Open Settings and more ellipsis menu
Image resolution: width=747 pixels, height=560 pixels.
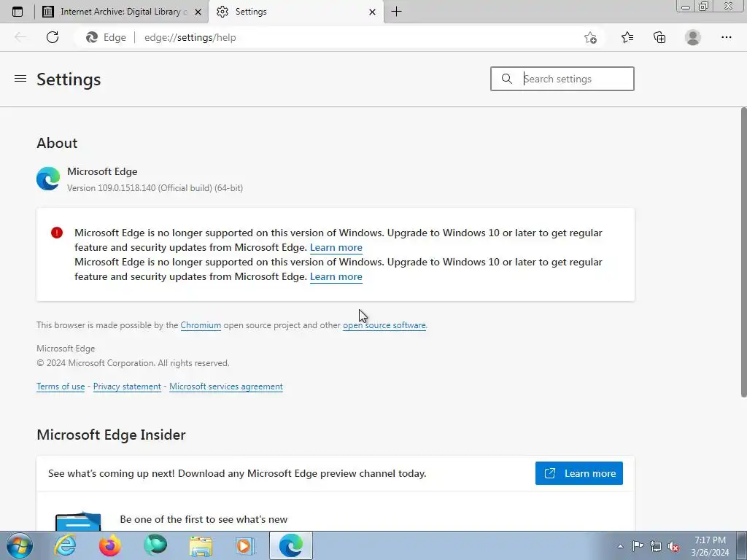tap(726, 37)
